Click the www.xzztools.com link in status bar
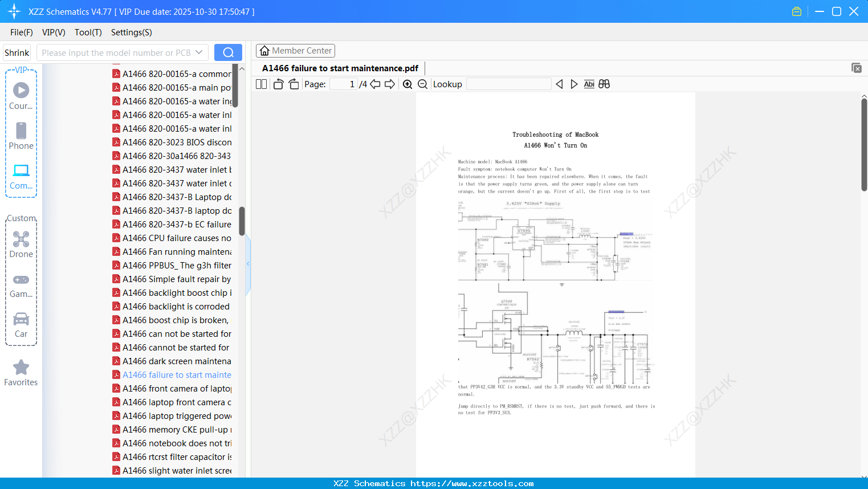Screen dimensions: 868x489 472,483
